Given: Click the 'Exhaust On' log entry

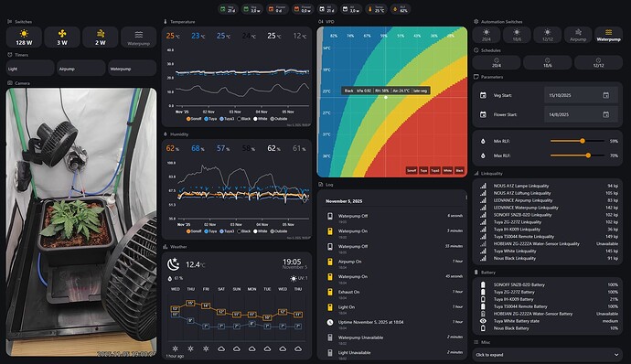Looking at the screenshot, I should point(395,294).
